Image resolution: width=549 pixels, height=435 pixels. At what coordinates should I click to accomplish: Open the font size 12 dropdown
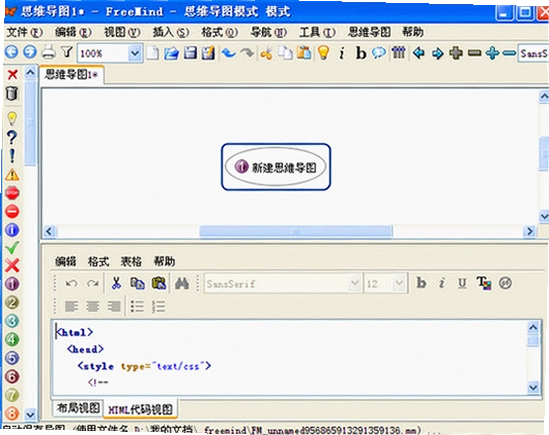(x=398, y=283)
